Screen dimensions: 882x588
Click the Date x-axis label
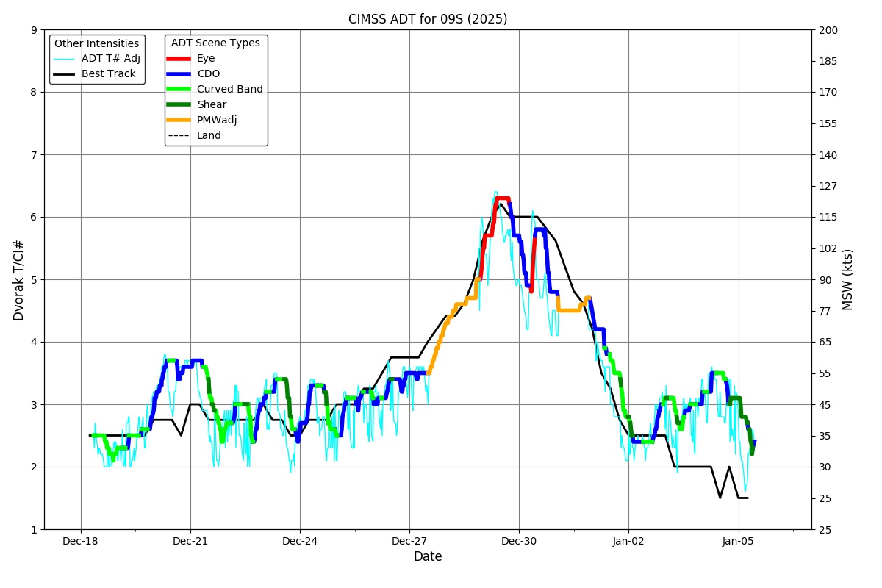pyautogui.click(x=428, y=557)
